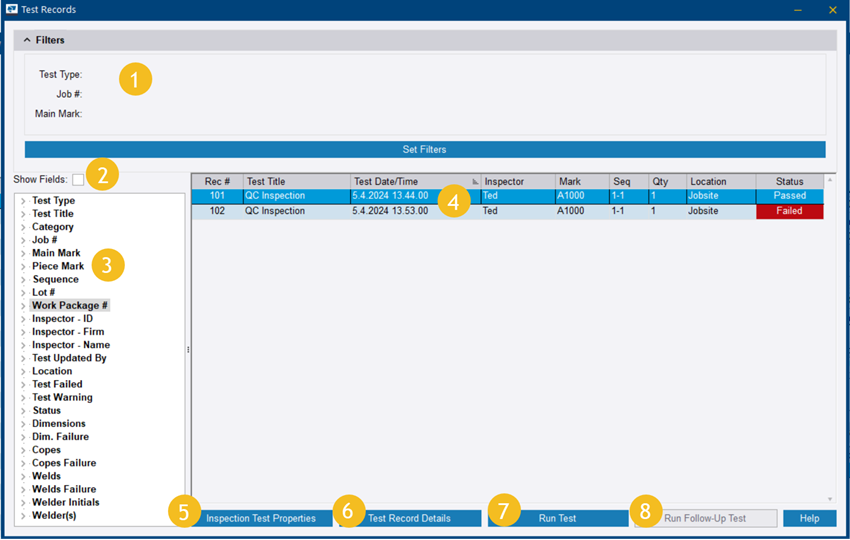850x540 pixels.
Task: Enable the Show Fields checkbox
Action: 78,179
